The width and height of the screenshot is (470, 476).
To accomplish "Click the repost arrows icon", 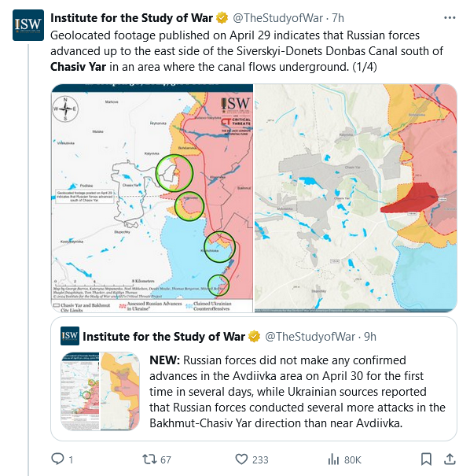I will tap(149, 459).
